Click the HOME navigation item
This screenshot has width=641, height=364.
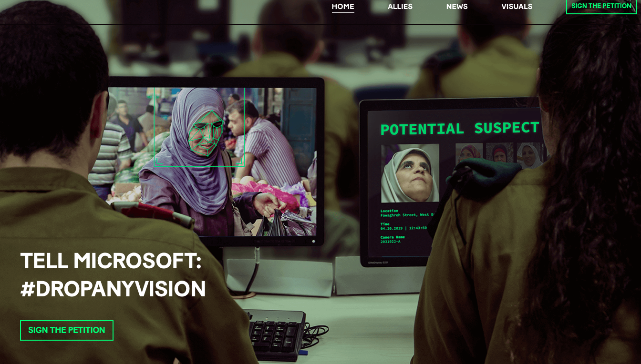[343, 7]
